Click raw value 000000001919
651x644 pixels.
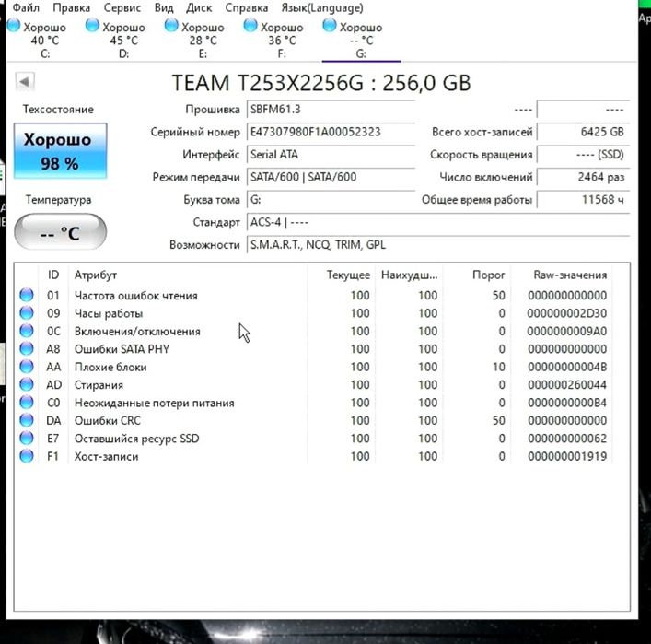566,456
